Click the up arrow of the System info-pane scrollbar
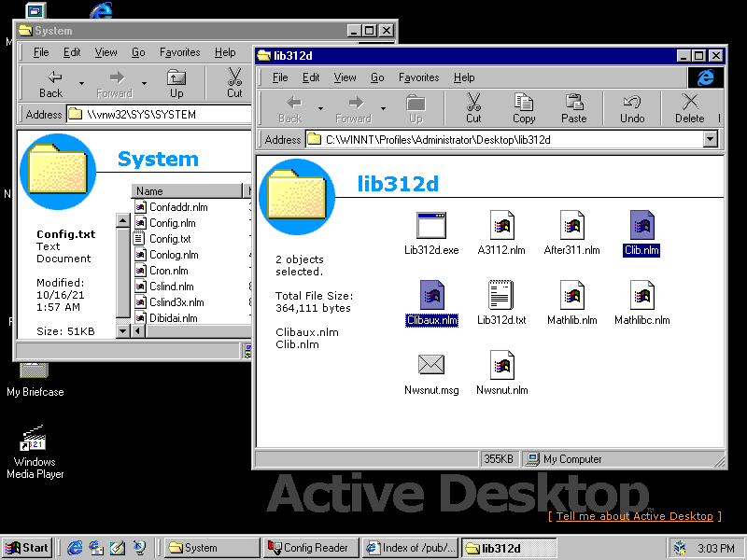The height and width of the screenshot is (560, 747). (x=123, y=220)
